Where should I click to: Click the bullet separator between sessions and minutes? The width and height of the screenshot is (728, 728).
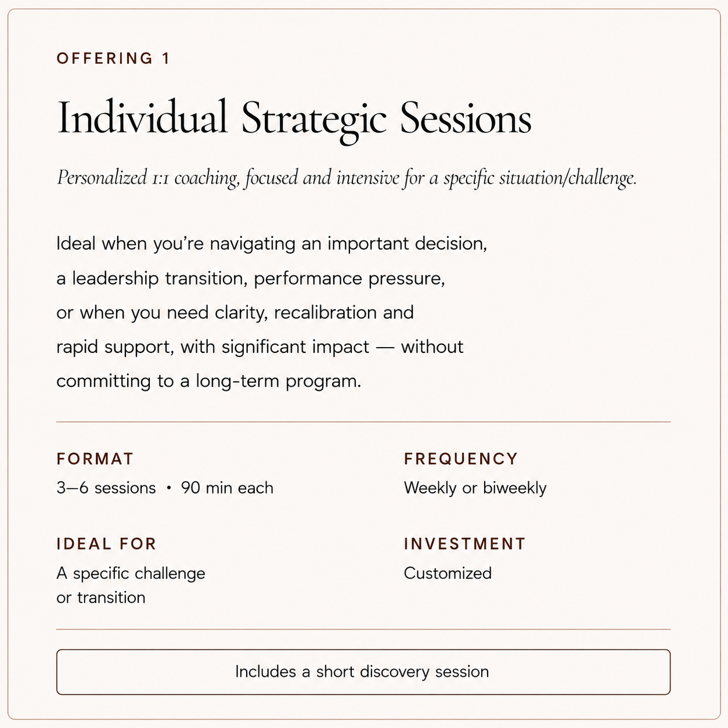click(168, 488)
